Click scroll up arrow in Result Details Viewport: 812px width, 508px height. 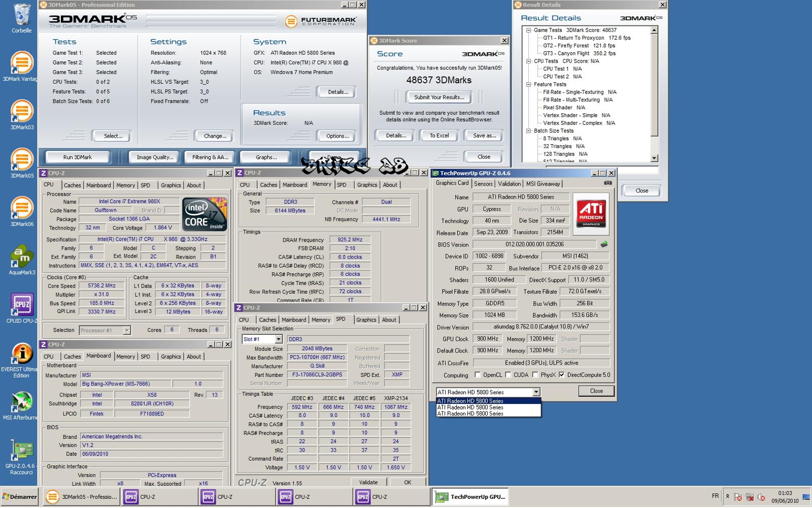pyautogui.click(x=654, y=30)
